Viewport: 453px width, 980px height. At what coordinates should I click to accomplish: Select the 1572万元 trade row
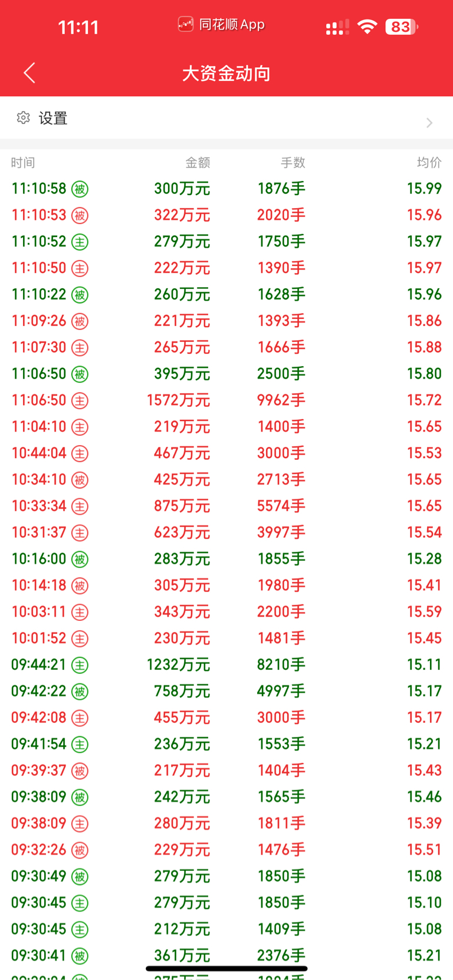[226, 400]
